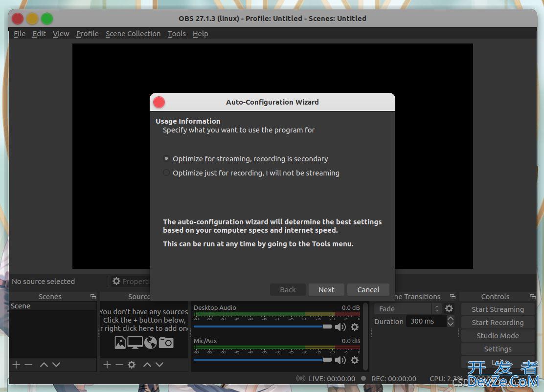Image resolution: width=544 pixels, height=392 pixels.
Task: Click the display capture monitor icon
Action: tap(135, 343)
